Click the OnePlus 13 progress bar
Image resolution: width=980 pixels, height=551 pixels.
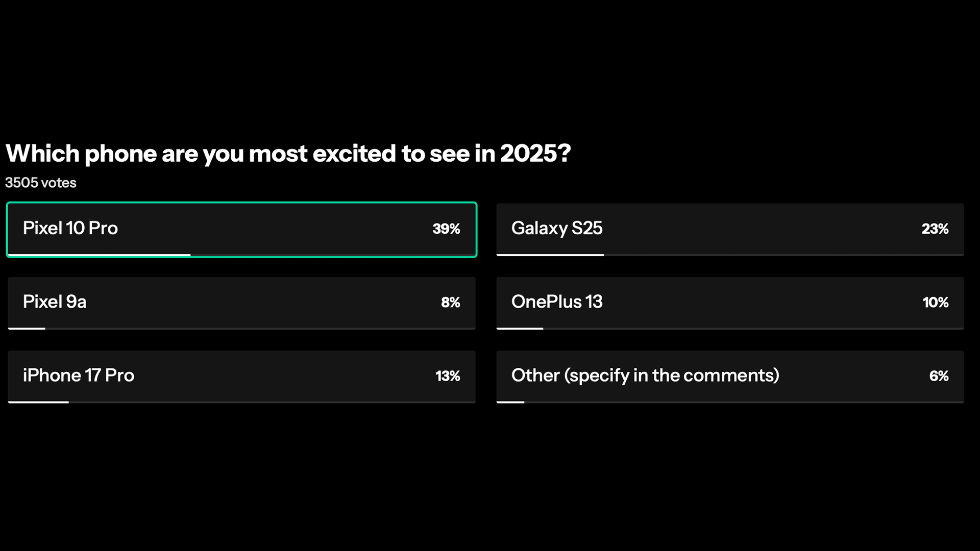[x=730, y=329]
